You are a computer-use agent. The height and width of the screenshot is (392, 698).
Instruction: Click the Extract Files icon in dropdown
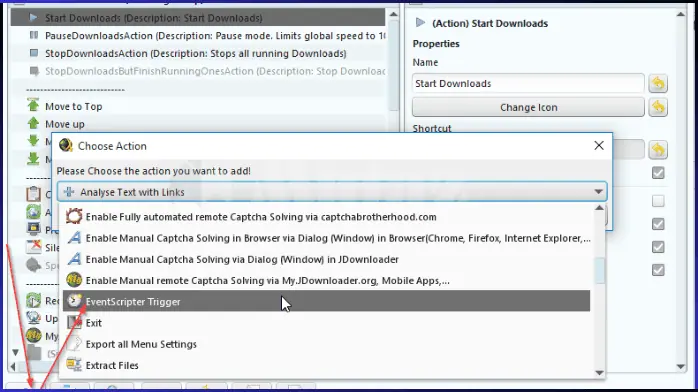(x=74, y=365)
